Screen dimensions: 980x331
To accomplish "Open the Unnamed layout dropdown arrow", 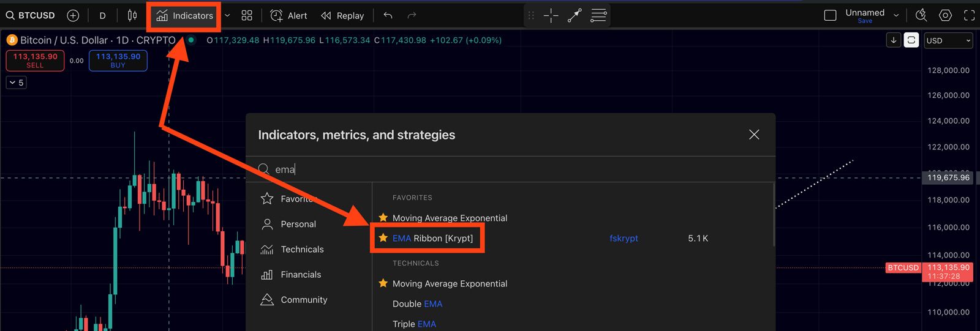I will pyautogui.click(x=896, y=15).
